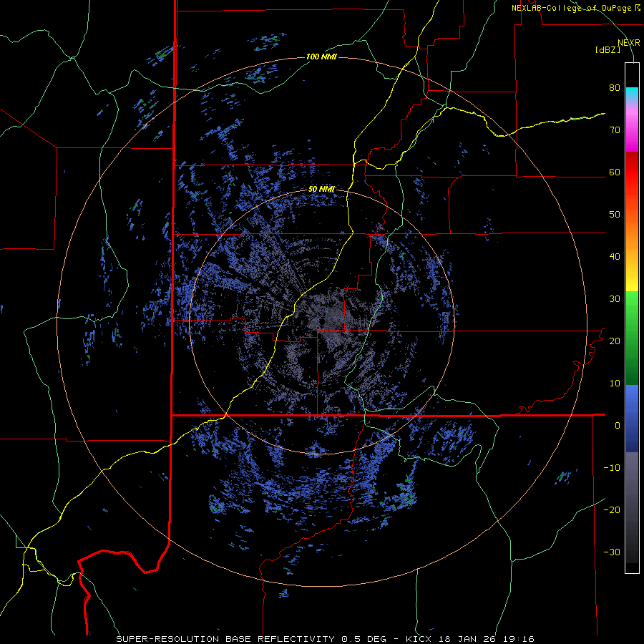Click the -10 value on the dBZ scale
This screenshot has width=644, height=644.
coord(612,468)
